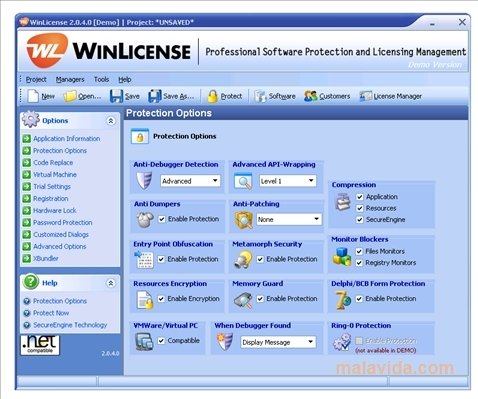Screen dimensions: 478x399
Task: Toggle Entry Point Obfuscation Enable Protection checkbox
Action: click(161, 259)
